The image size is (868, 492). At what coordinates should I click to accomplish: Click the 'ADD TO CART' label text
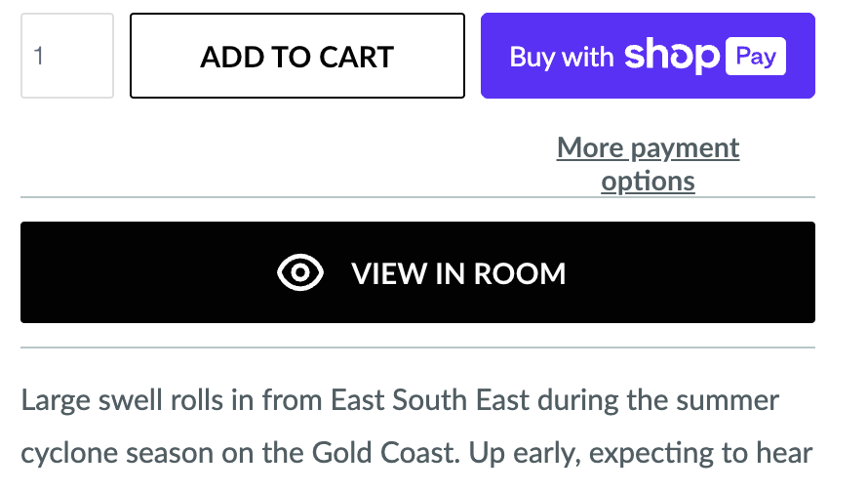coord(297,57)
